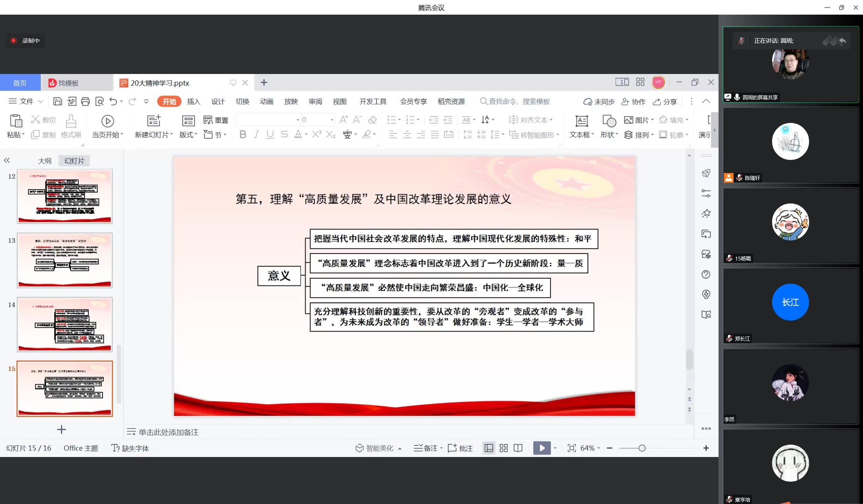The height and width of the screenshot is (504, 863).
Task: Switch to the 大纲 (Outline) tab
Action: (x=45, y=161)
